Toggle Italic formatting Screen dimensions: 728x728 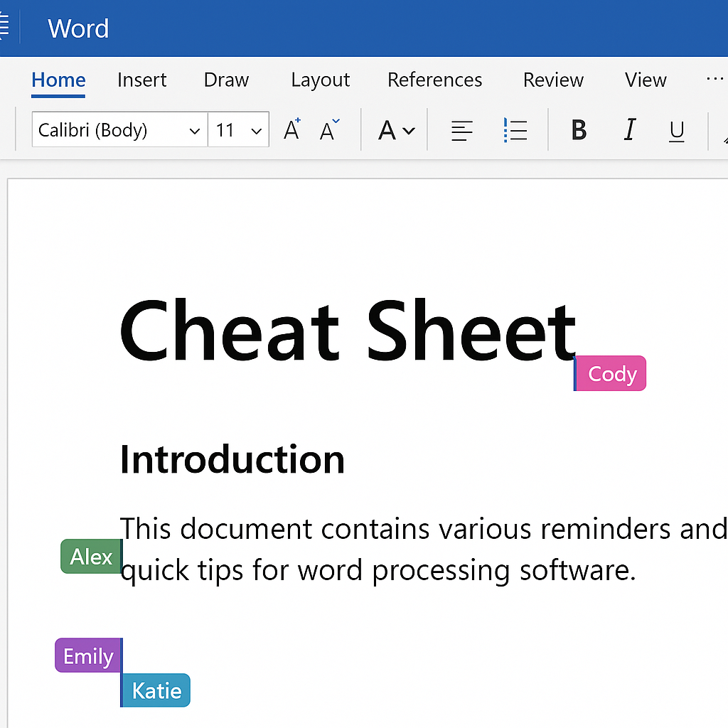click(x=630, y=129)
